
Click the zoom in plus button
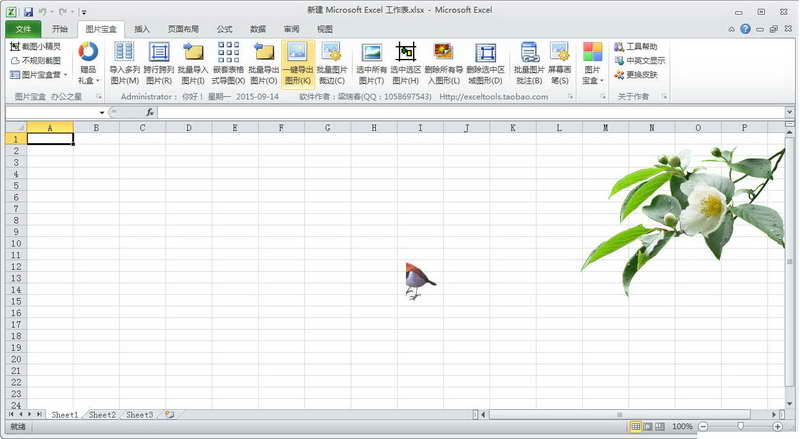[x=778, y=426]
